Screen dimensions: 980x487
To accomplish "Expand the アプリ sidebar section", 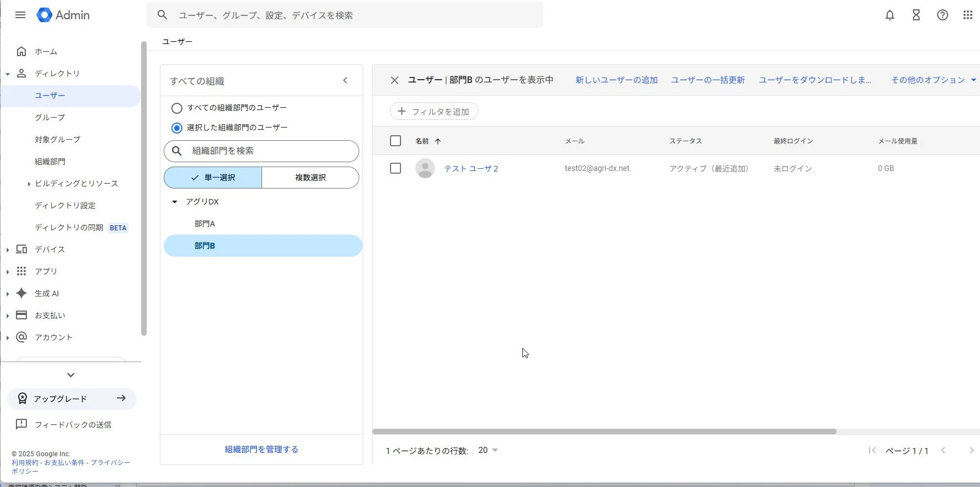I will pyautogui.click(x=8, y=272).
